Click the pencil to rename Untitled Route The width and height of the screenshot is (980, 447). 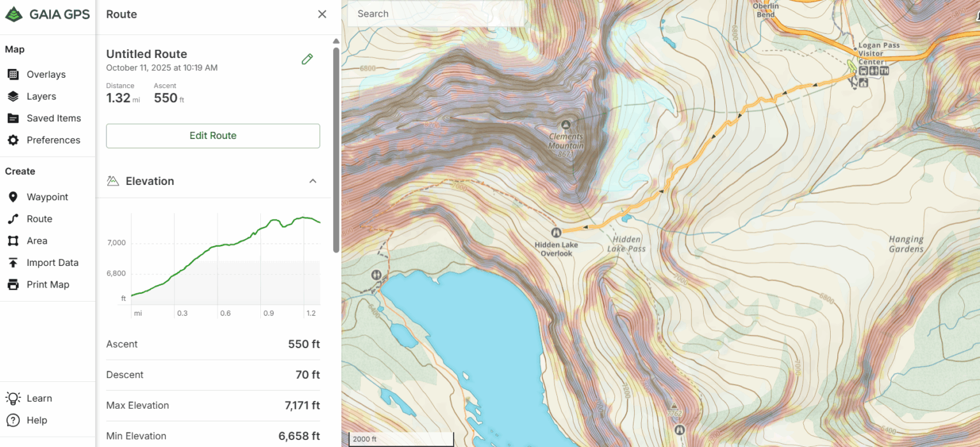307,59
